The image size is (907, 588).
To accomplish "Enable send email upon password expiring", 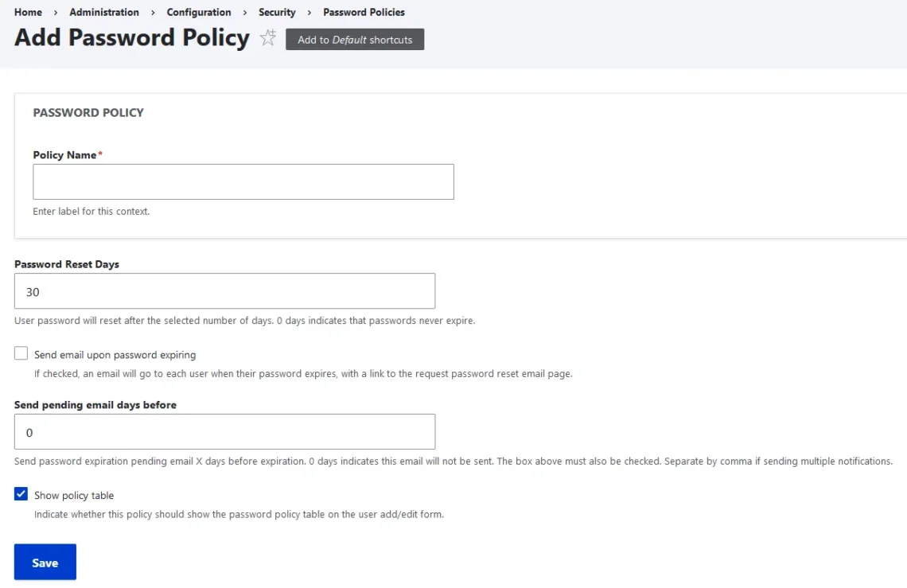I will click(x=21, y=352).
